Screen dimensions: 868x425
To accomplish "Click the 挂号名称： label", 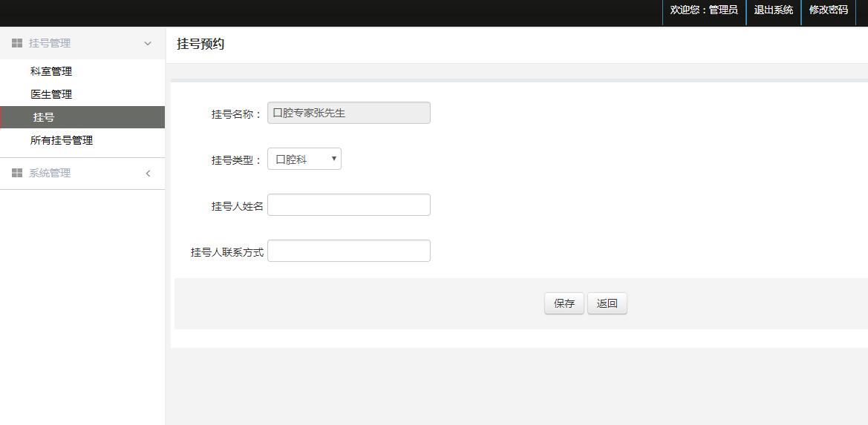I will pos(236,114).
